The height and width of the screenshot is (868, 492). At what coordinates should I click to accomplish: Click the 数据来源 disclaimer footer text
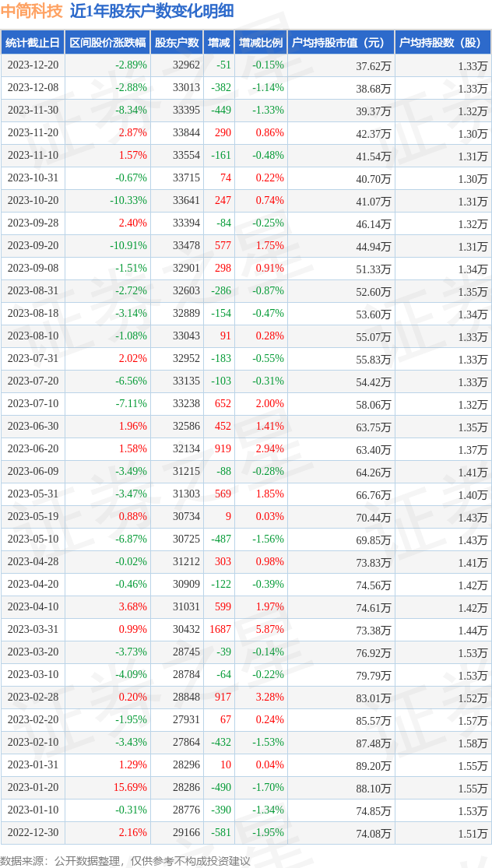click(x=125, y=861)
